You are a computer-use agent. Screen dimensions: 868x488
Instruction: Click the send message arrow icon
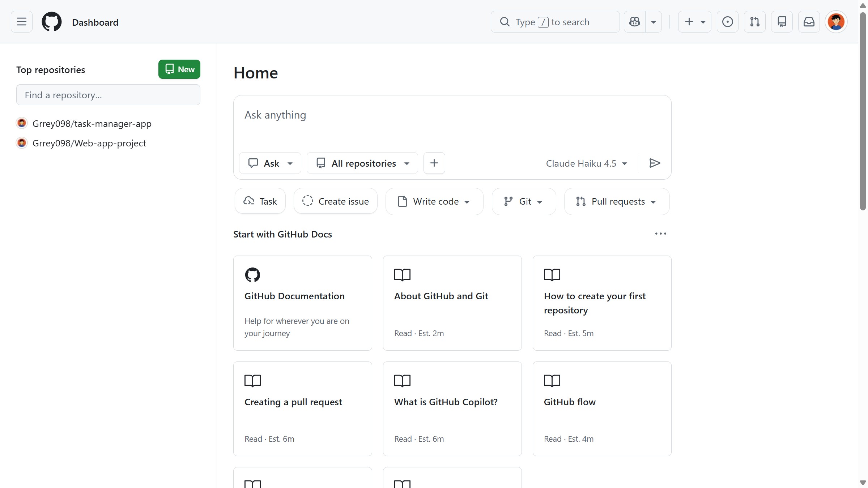[655, 163]
